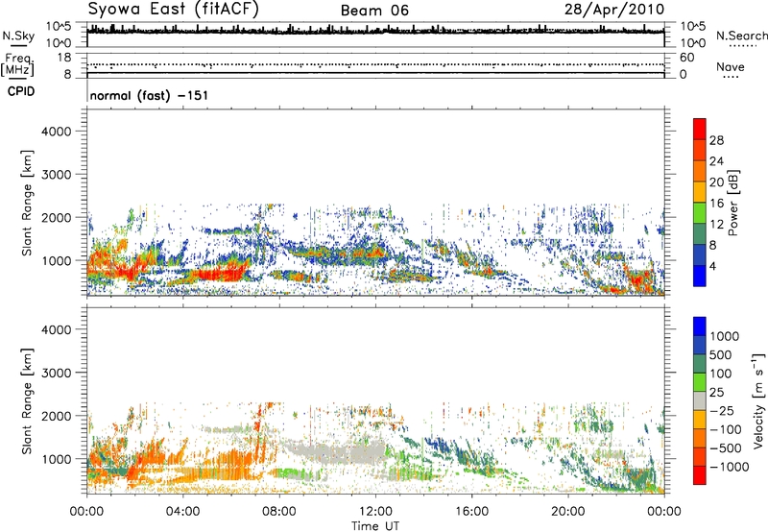Image resolution: width=768 pixels, height=532 pixels.
Task: Click the '-500' tick on Velocity color bar
Action: [x=727, y=448]
